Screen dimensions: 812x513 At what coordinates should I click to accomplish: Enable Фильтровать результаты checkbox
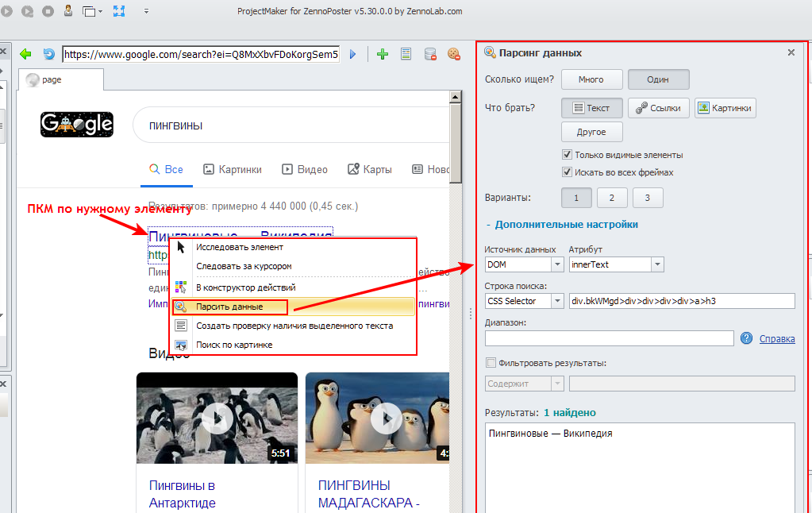coord(491,363)
